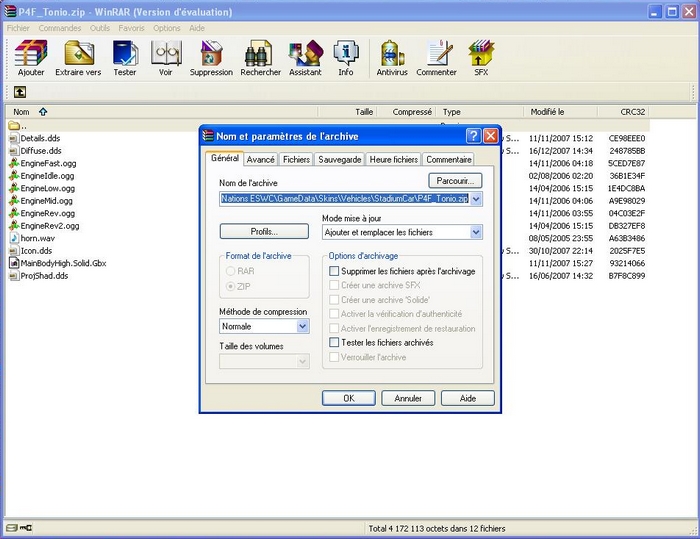Click the MainBodyHigh.Solid.Gbx file icon
This screenshot has width=700, height=539.
14,263
